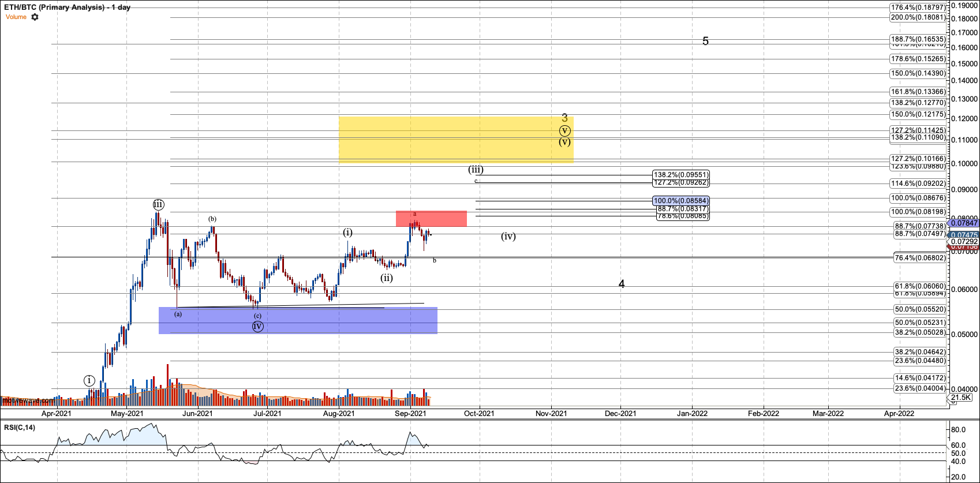Select the 178.6%(0.15265) level label
Viewport: 980px width, 483px height.
click(x=918, y=59)
